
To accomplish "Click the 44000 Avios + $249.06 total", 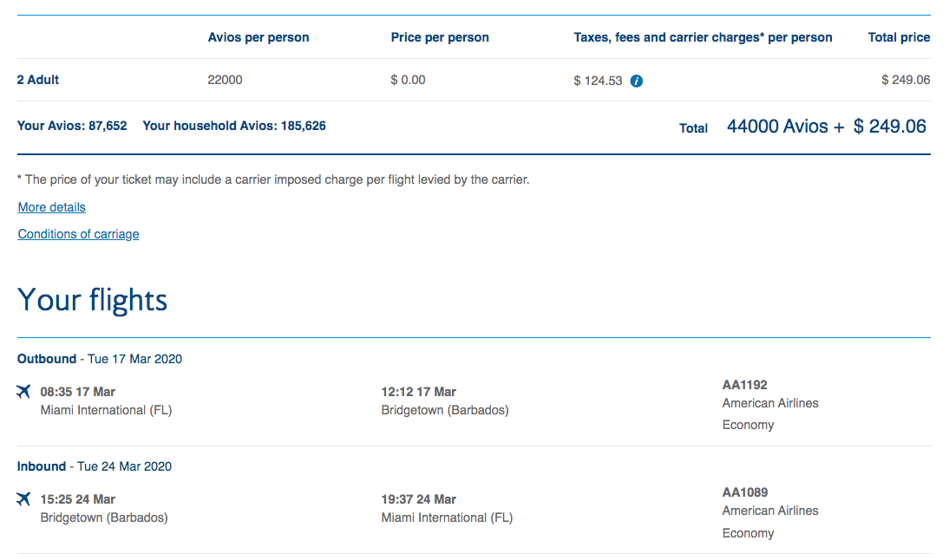I will pyautogui.click(x=826, y=127).
